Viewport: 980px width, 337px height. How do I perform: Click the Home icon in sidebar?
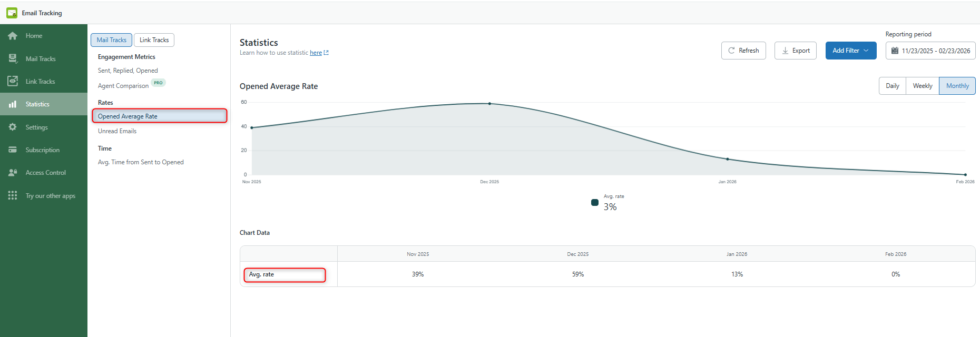(x=13, y=36)
